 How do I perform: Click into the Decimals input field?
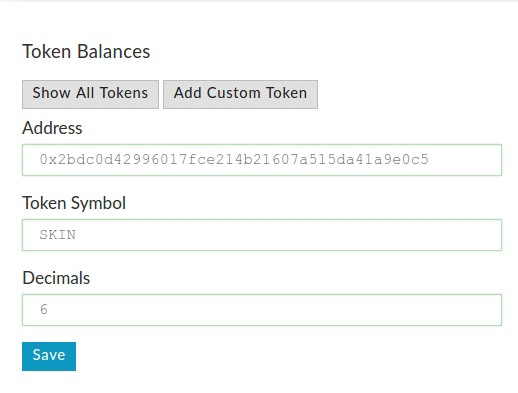point(262,310)
